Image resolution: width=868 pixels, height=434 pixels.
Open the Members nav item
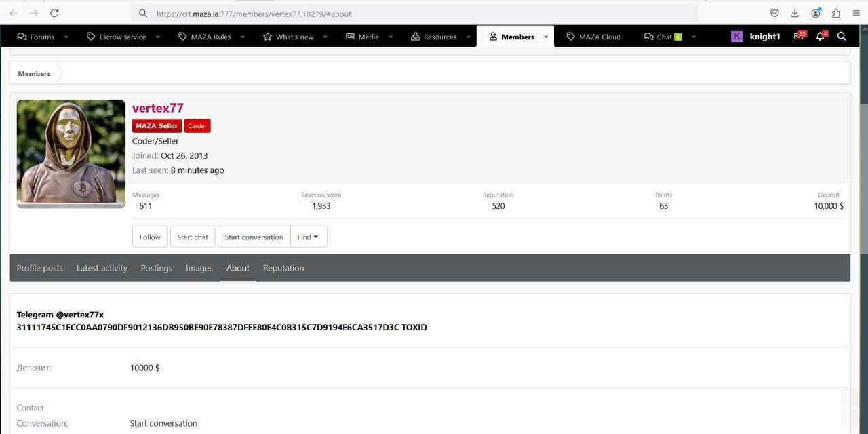512,37
